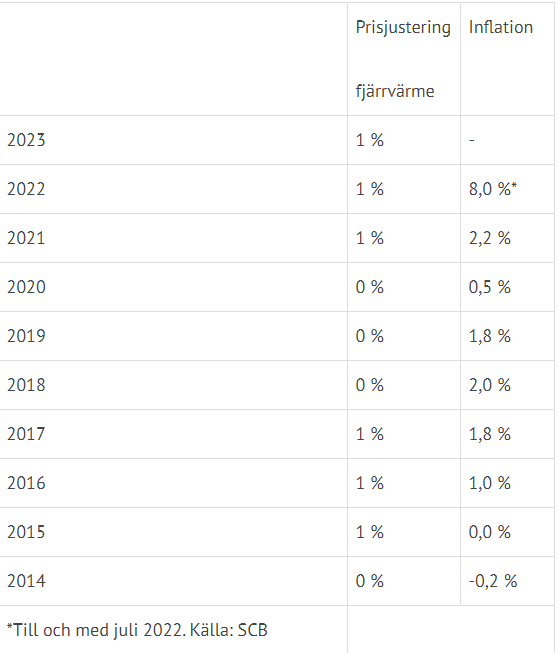Click the Inflation column header
The width and height of the screenshot is (559, 653).
point(500,27)
